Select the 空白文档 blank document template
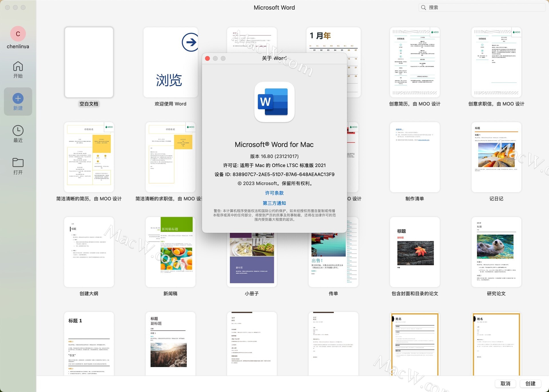The height and width of the screenshot is (392, 549). pos(89,62)
